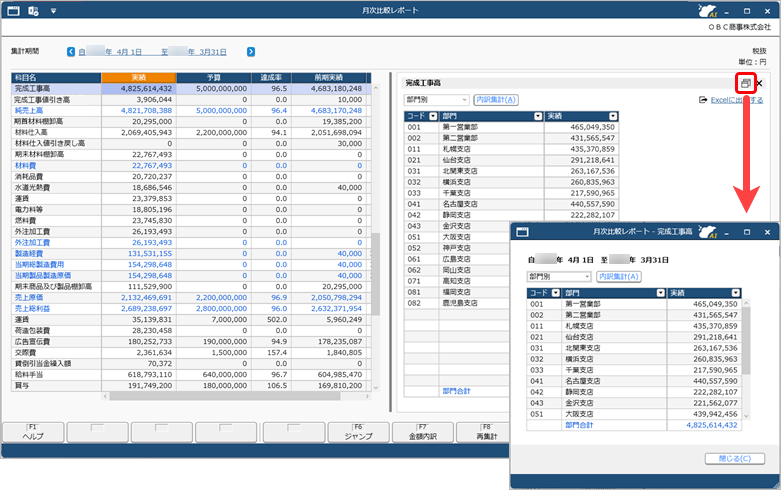Go to previous period with left arrow
This screenshot has height=490, width=781.
point(71,51)
